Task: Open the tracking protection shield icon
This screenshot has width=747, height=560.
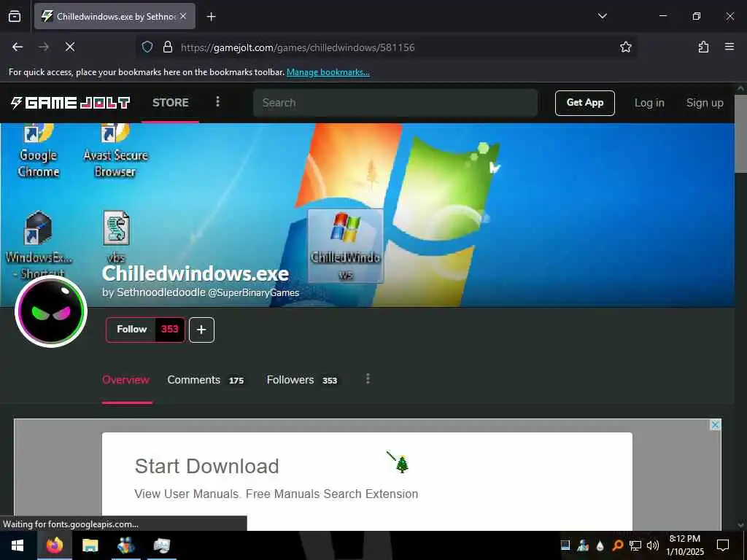Action: pyautogui.click(x=147, y=47)
